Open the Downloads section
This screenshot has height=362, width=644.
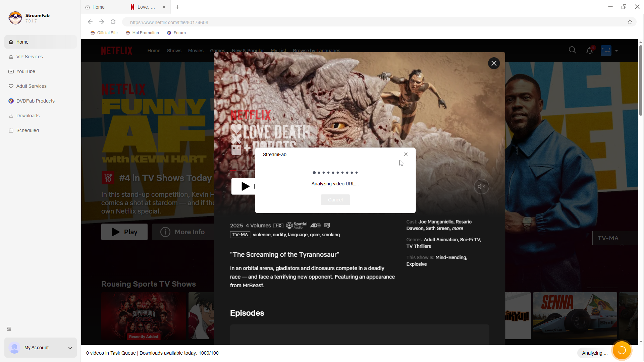point(41,116)
